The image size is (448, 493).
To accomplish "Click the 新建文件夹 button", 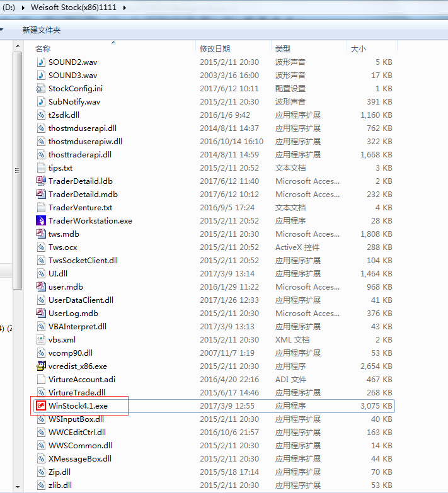I will coord(42,30).
